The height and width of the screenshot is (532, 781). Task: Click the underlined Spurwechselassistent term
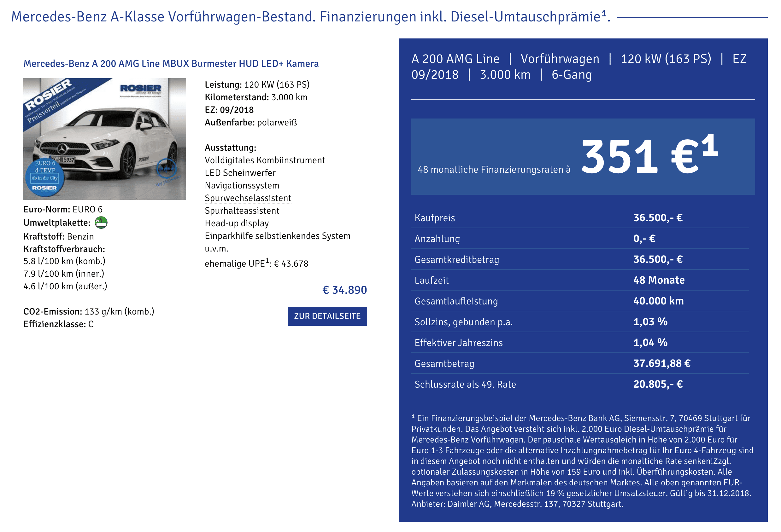click(248, 198)
